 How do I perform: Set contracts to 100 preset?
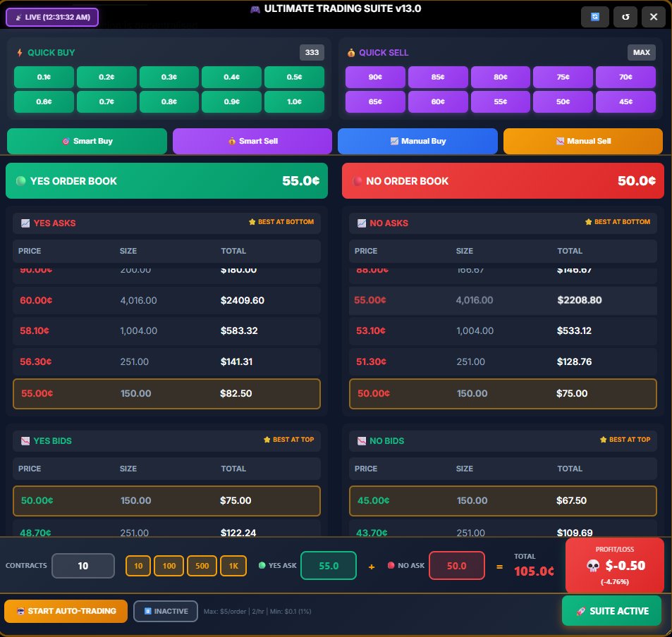click(x=169, y=566)
